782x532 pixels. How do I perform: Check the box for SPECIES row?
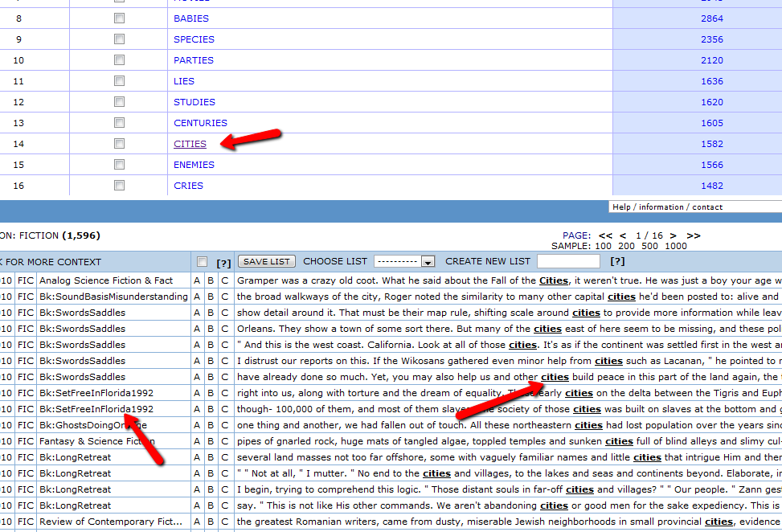coord(119,39)
